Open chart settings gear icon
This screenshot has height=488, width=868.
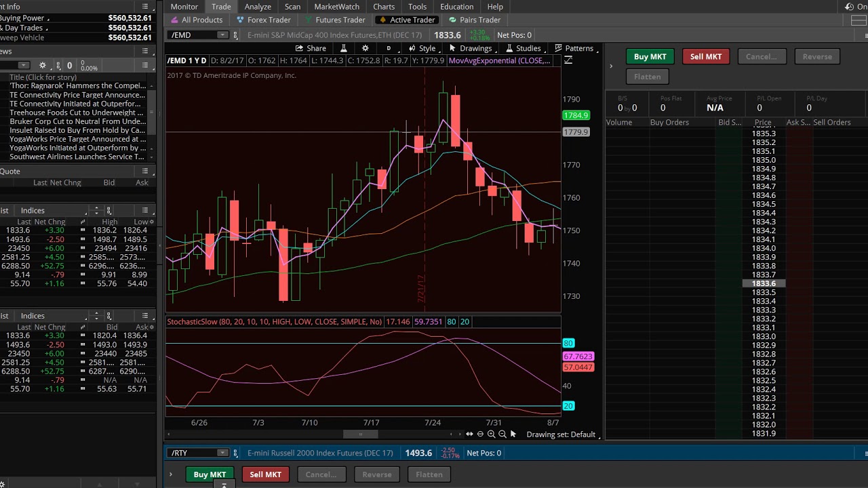[366, 48]
